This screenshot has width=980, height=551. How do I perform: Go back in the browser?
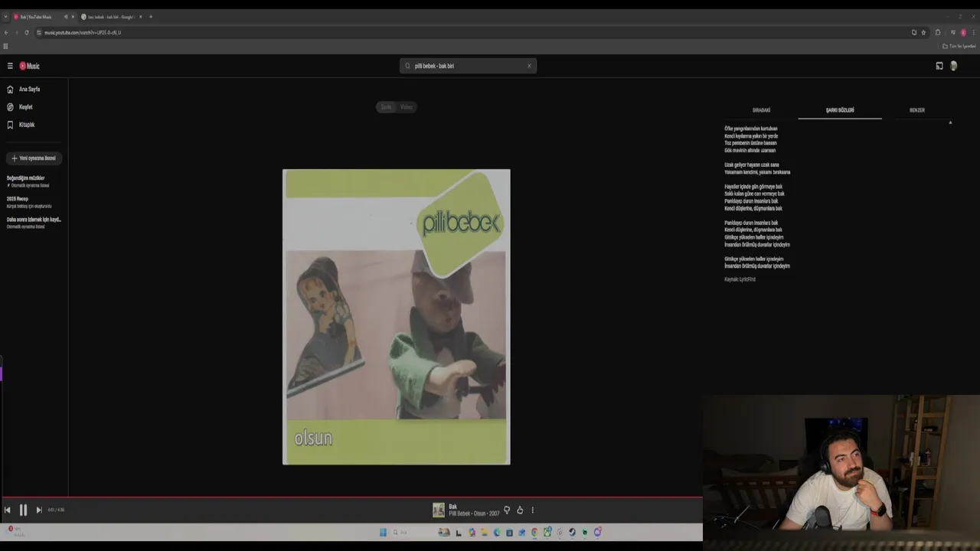[6, 33]
